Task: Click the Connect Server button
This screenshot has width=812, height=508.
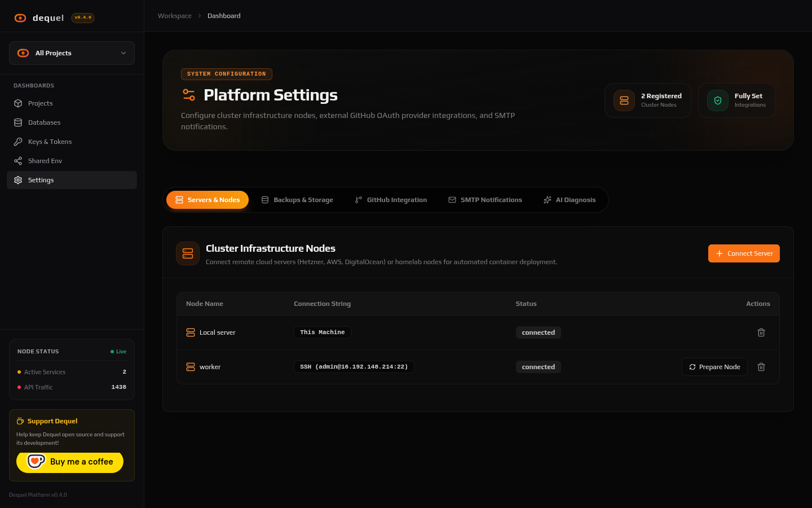Action: [744, 253]
